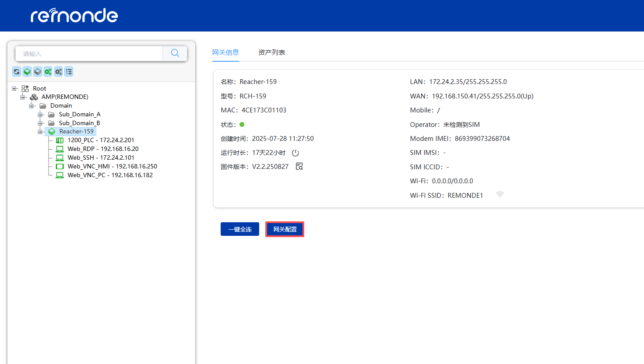This screenshot has height=364, width=644.
Task: Click the green gears toolbar icon
Action: click(48, 72)
